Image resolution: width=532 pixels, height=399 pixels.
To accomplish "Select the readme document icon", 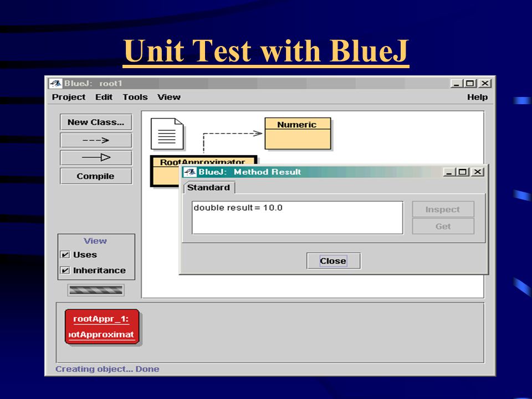I will click(x=167, y=134).
